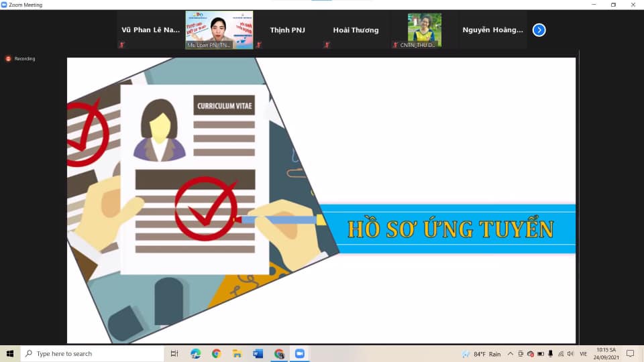Screen dimensions: 644x362
Task: Open the weather widget showing 84°F Rain
Action: pos(481,353)
